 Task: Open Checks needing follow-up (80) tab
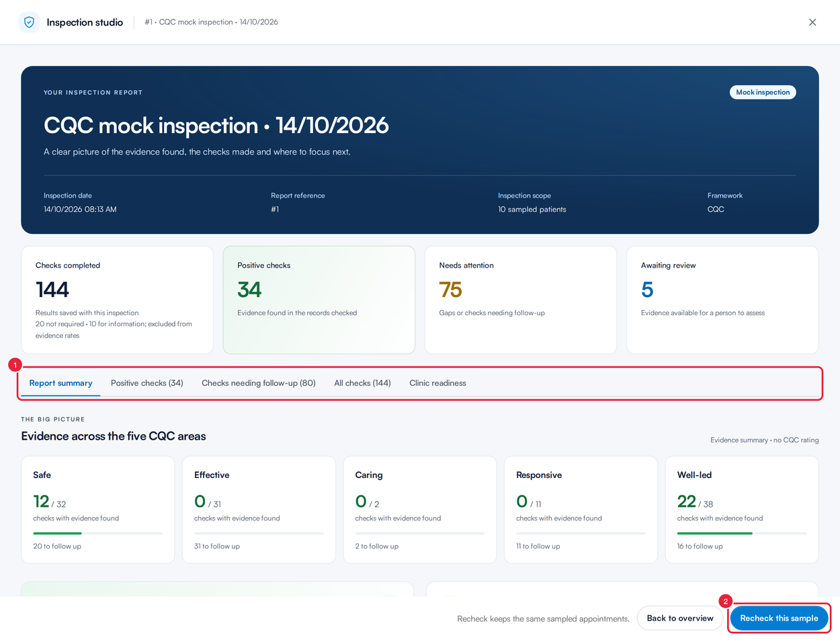pyautogui.click(x=259, y=383)
